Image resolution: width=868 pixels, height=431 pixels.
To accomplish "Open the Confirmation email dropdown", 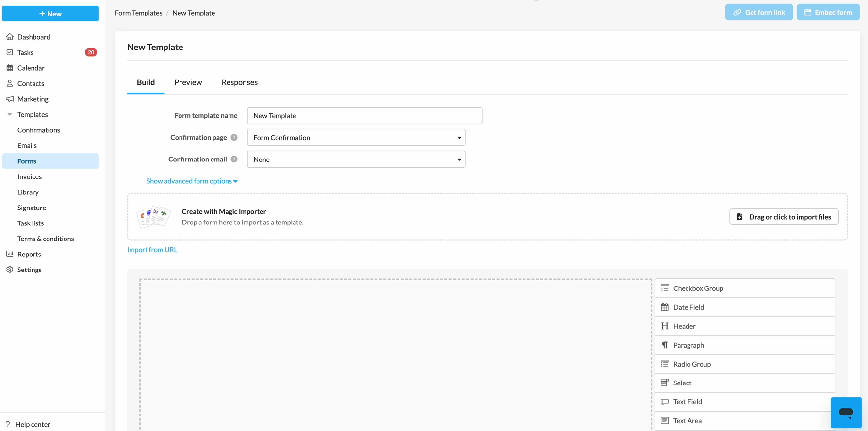I will click(x=356, y=160).
